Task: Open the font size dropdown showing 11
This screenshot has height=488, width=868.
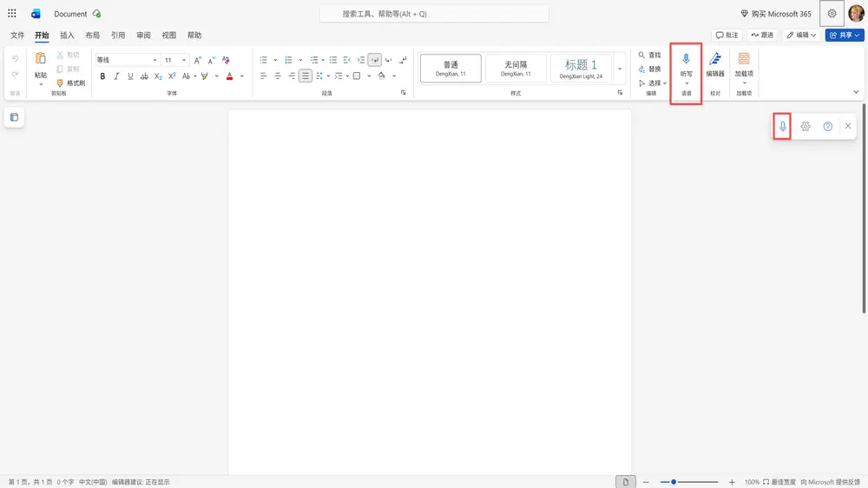Action: click(x=175, y=60)
